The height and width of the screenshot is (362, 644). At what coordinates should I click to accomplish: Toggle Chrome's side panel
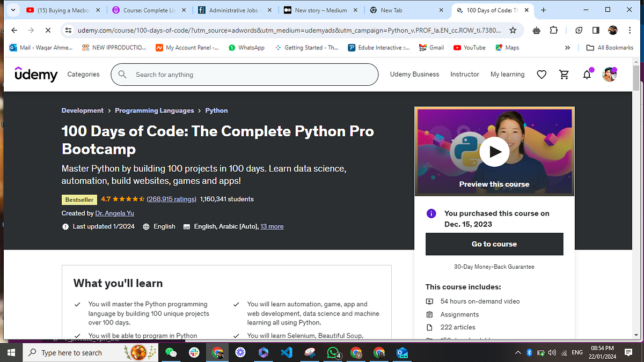[596, 31]
